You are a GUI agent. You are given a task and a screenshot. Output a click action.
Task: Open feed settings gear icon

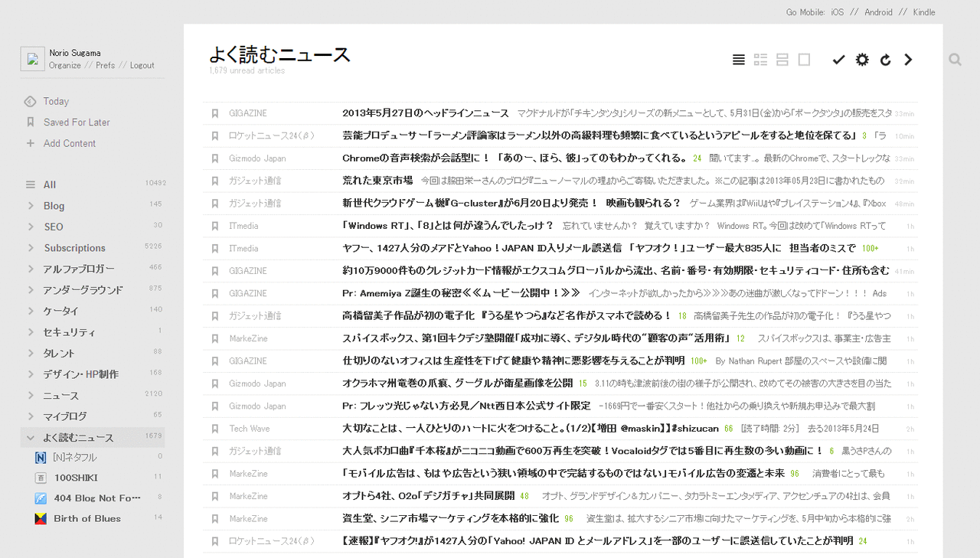(x=862, y=60)
